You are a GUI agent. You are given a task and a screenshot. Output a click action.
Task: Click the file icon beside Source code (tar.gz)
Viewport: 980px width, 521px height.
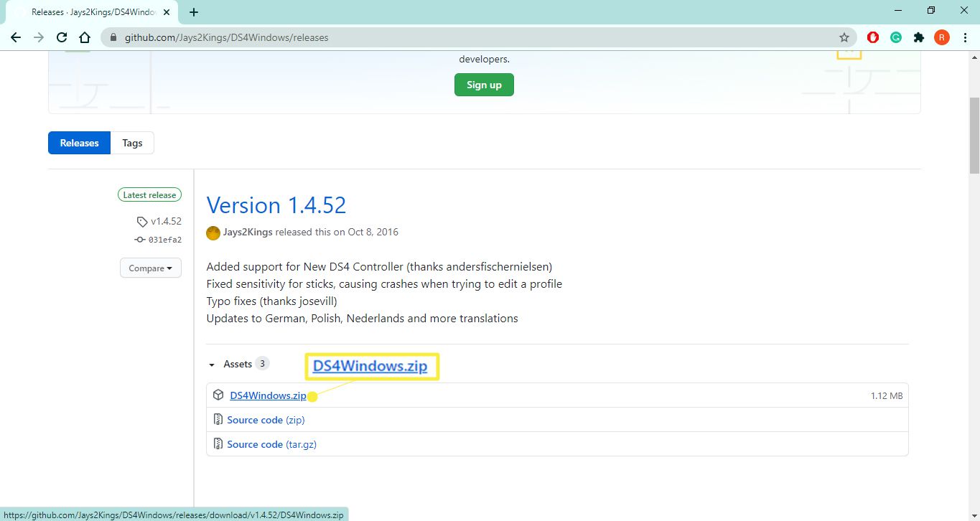[218, 444]
